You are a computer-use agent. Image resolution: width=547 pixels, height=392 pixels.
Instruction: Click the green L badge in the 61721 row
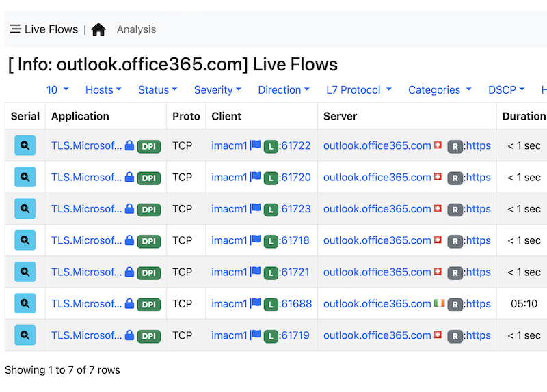pyautogui.click(x=271, y=273)
